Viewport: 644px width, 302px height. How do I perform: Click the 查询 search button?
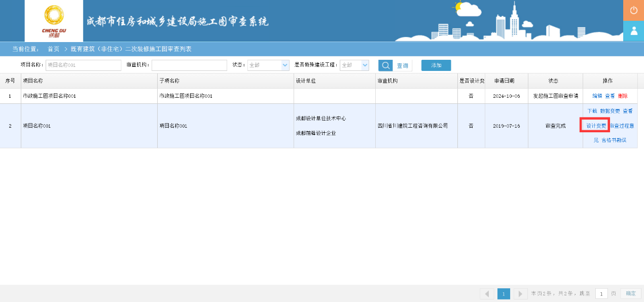[x=403, y=65]
